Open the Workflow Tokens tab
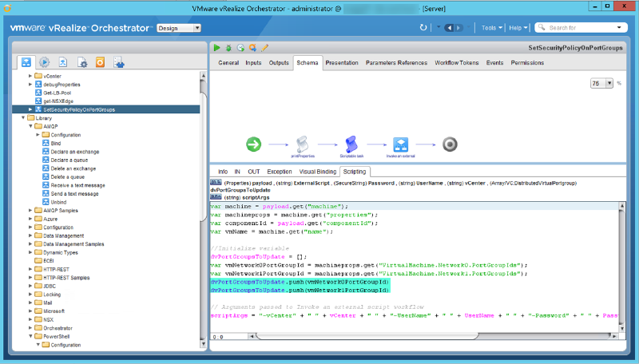The image size is (639, 364). (x=456, y=63)
